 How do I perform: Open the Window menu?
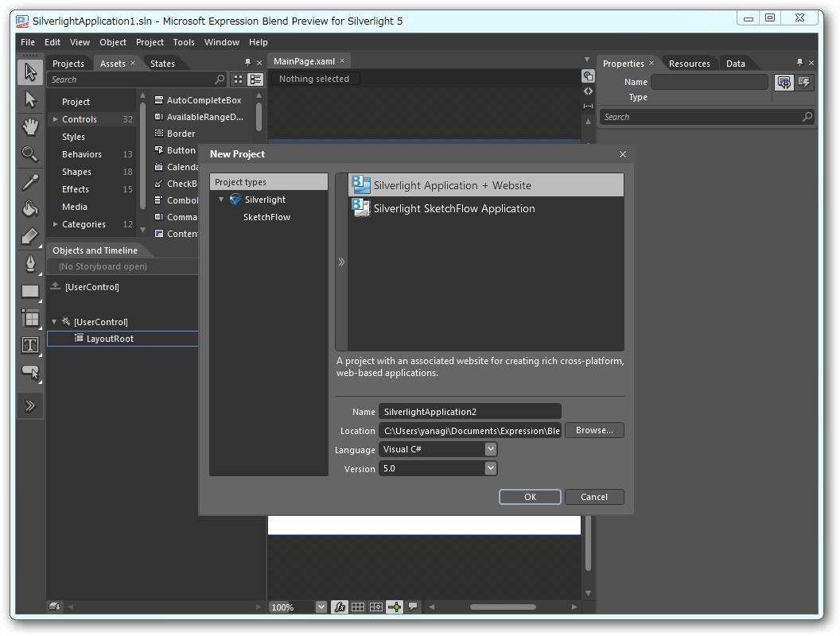click(221, 42)
